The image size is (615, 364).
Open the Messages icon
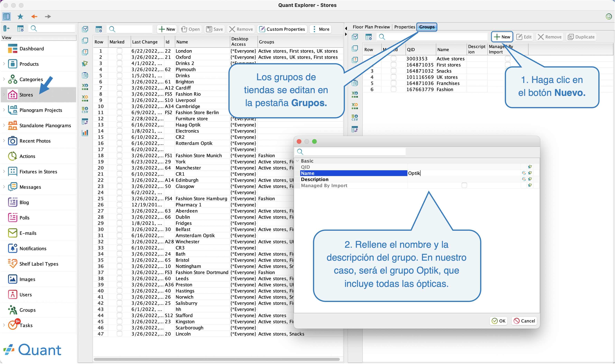tap(13, 187)
